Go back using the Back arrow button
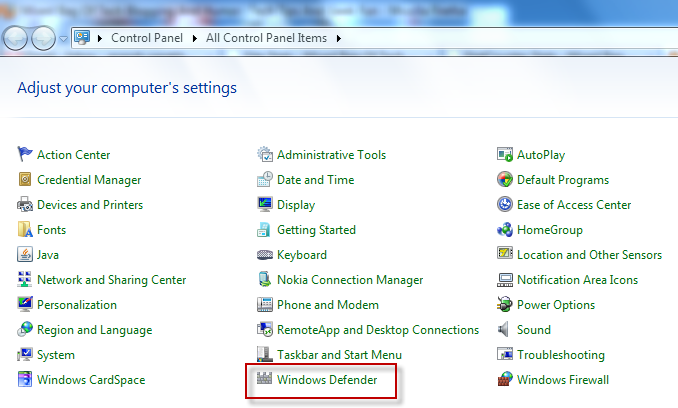Viewport: 678px width, 408px height. click(x=16, y=38)
